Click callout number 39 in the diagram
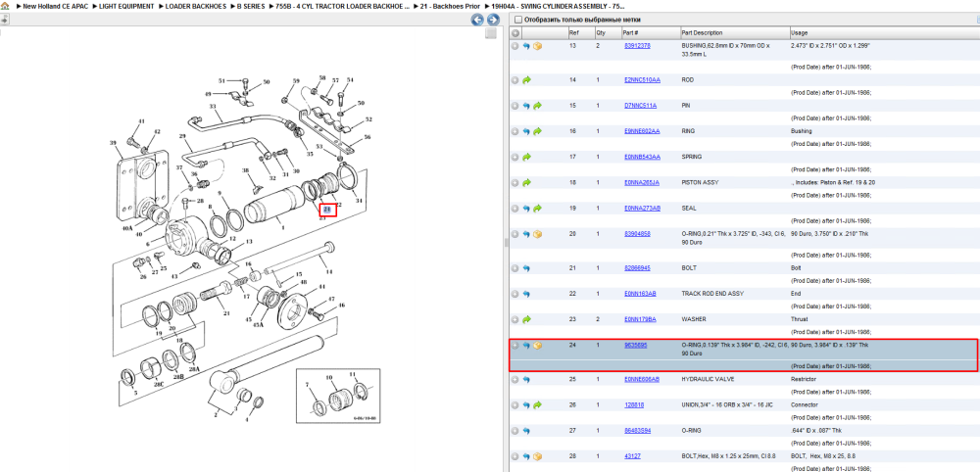The image size is (980, 472). 113,143
